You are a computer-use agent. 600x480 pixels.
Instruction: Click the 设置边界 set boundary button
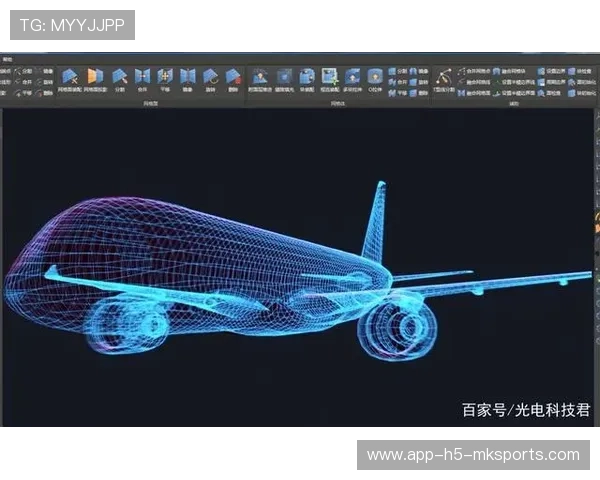click(x=553, y=72)
